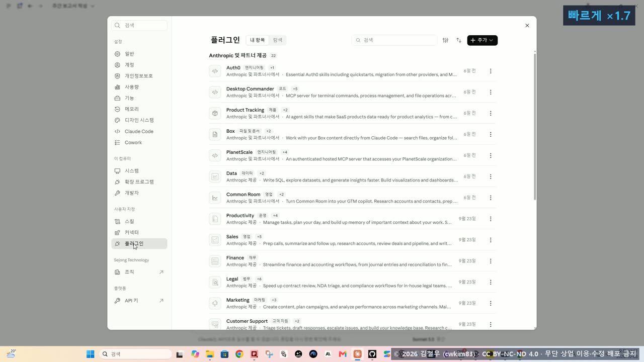Click the Common Room chart icon
Image resolution: width=644 pixels, height=362 pixels.
(x=215, y=198)
